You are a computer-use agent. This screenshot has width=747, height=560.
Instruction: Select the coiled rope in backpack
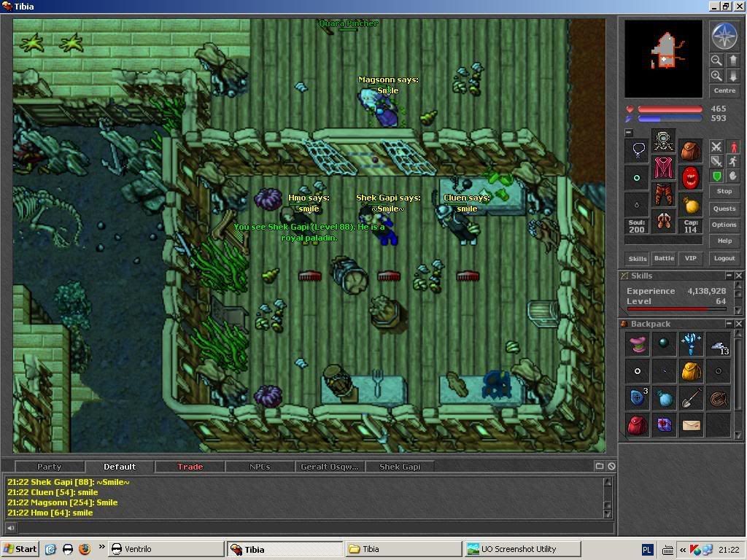click(718, 397)
